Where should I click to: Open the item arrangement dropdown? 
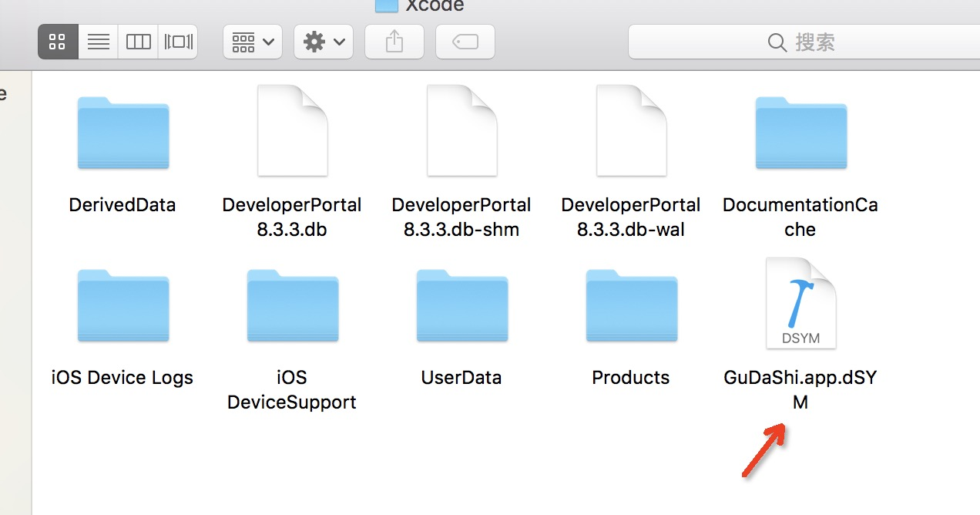point(253,42)
